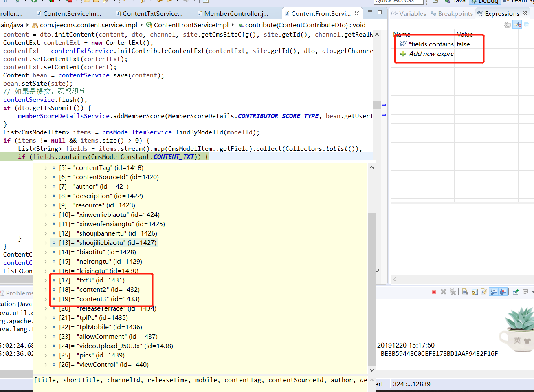534x392 pixels.
Task: Switch to the Java perspective
Action: coord(455,2)
